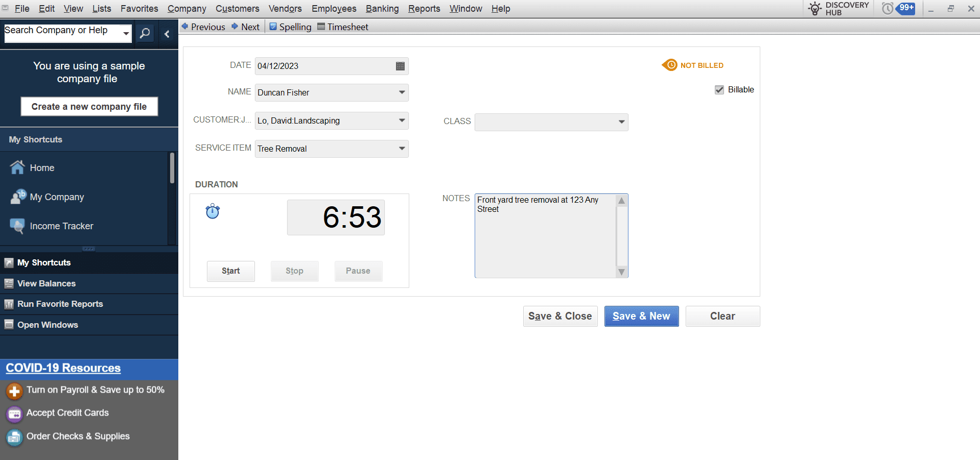Click the search magnifier icon
Viewport: 980px width, 460px height.
(x=145, y=34)
